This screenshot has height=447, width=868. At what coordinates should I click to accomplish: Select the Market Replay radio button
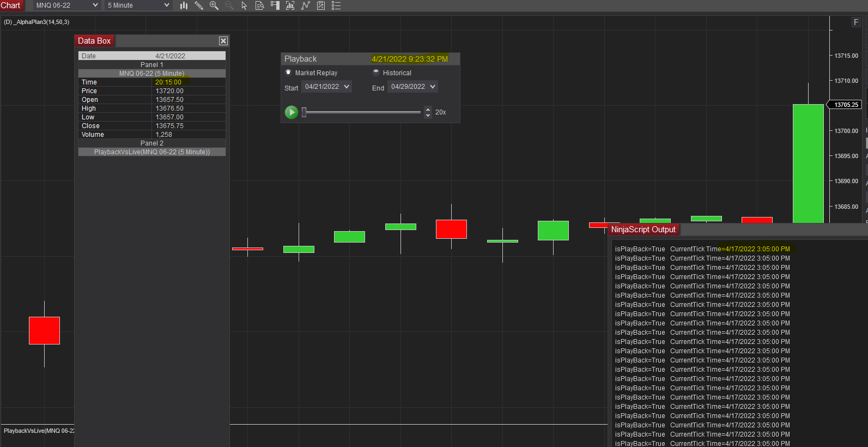289,73
